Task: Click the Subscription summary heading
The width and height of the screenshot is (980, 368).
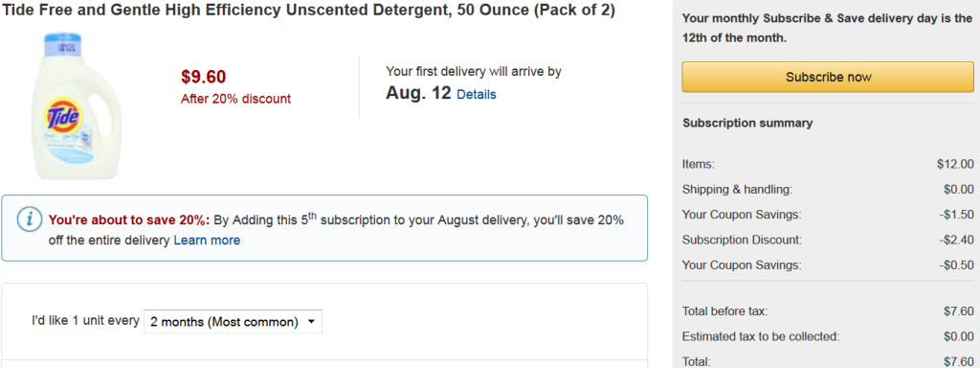Action: pyautogui.click(x=747, y=123)
